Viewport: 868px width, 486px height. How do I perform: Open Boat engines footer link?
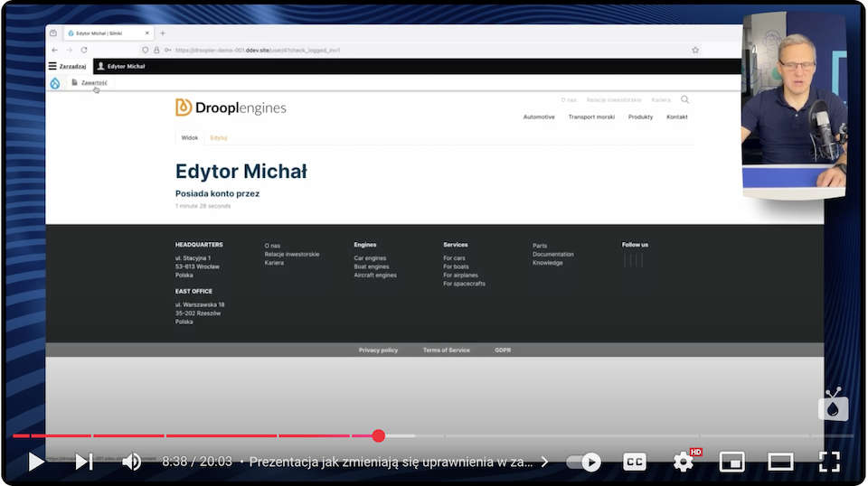(x=372, y=266)
